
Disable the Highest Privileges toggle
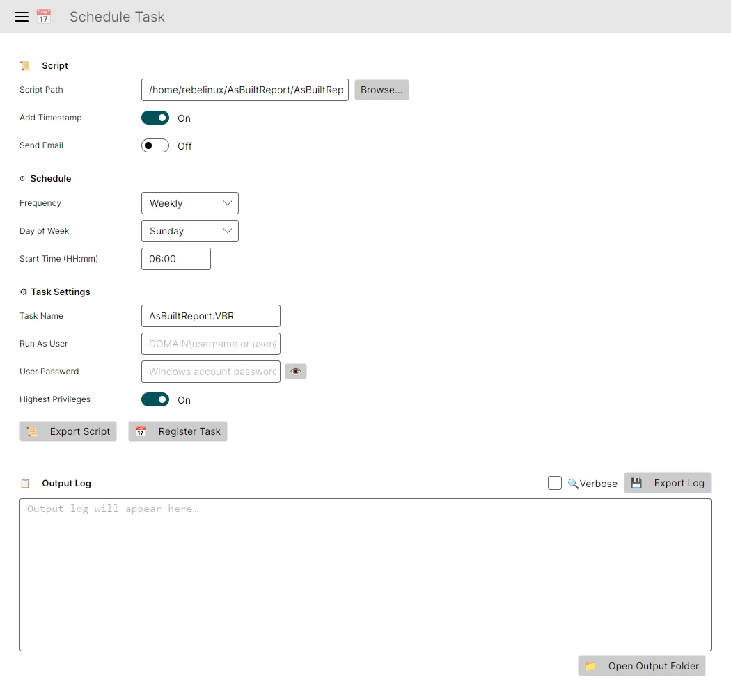[x=155, y=399]
